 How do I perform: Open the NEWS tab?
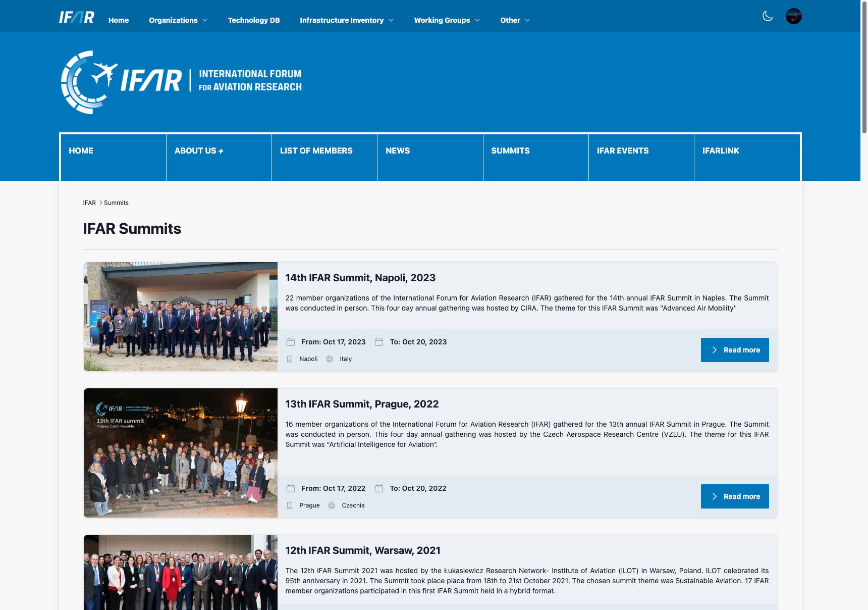tap(430, 157)
